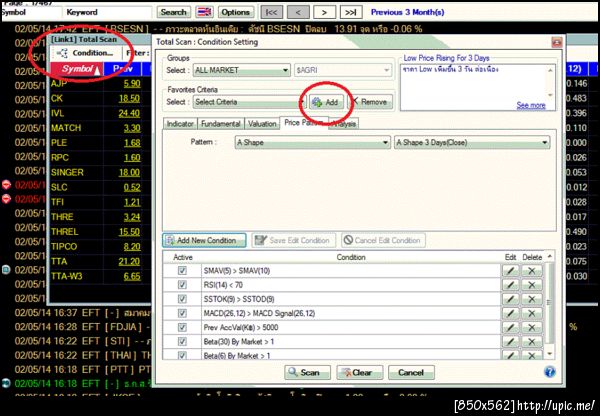Viewport: 600px width, 416px height.
Task: Jump to first page button
Action: tap(271, 12)
